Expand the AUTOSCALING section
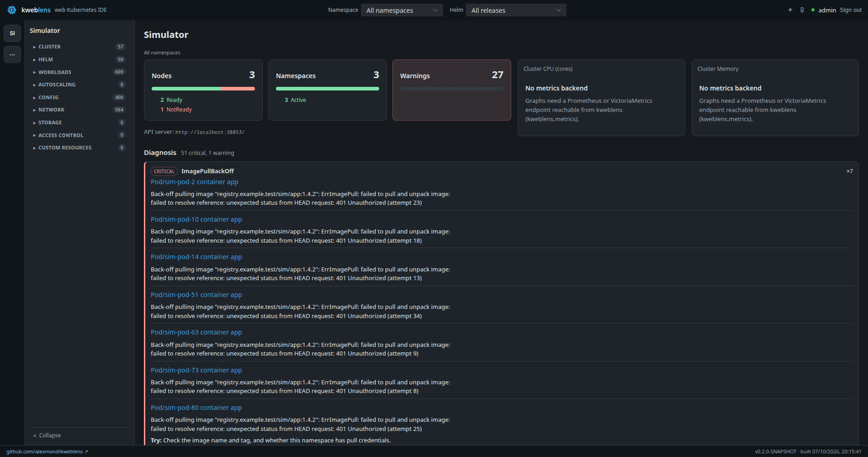 79,85
